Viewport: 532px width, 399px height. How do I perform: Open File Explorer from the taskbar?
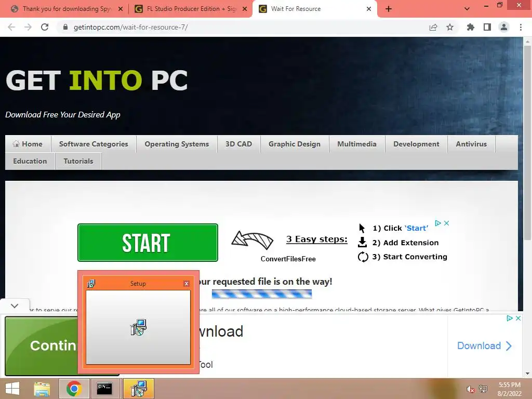tap(42, 389)
